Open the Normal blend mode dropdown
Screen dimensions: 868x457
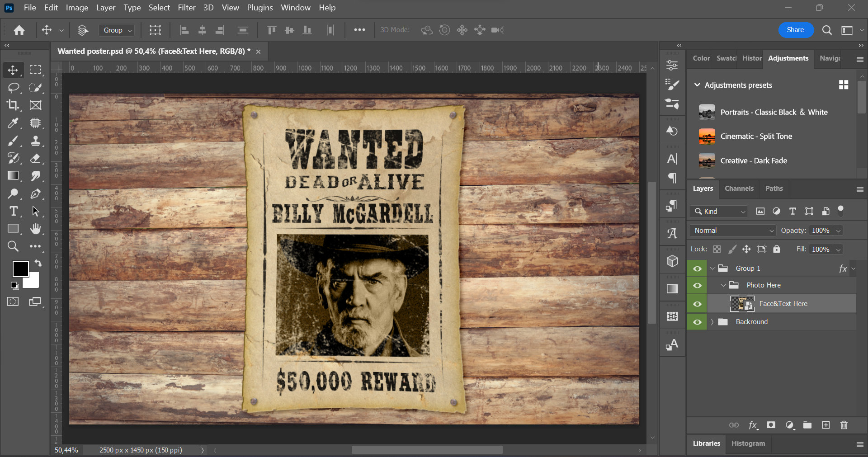731,230
